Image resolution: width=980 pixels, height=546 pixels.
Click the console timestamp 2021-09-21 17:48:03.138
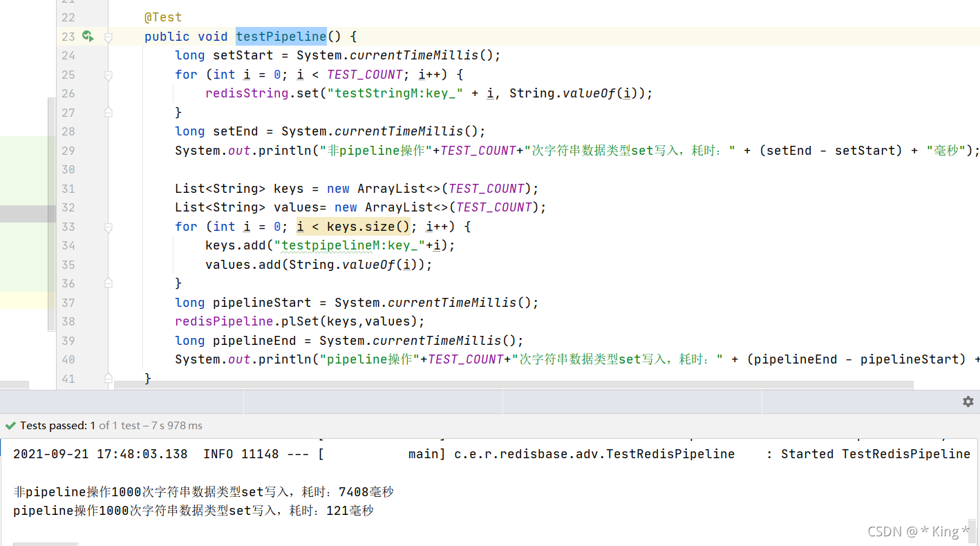tap(100, 454)
